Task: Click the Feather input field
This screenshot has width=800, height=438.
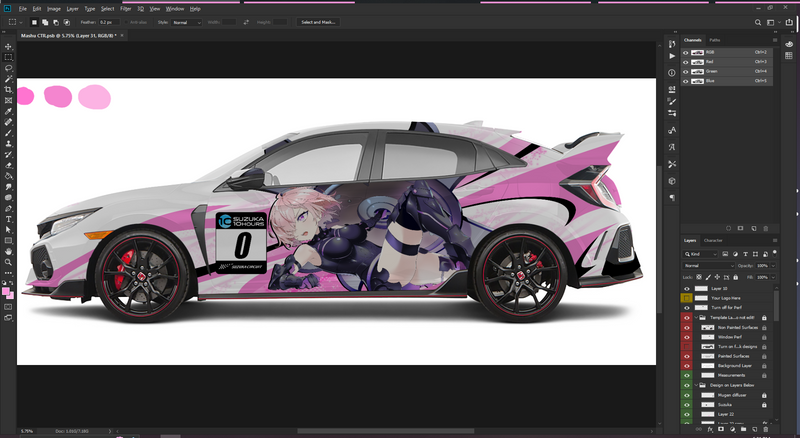Action: pyautogui.click(x=110, y=21)
